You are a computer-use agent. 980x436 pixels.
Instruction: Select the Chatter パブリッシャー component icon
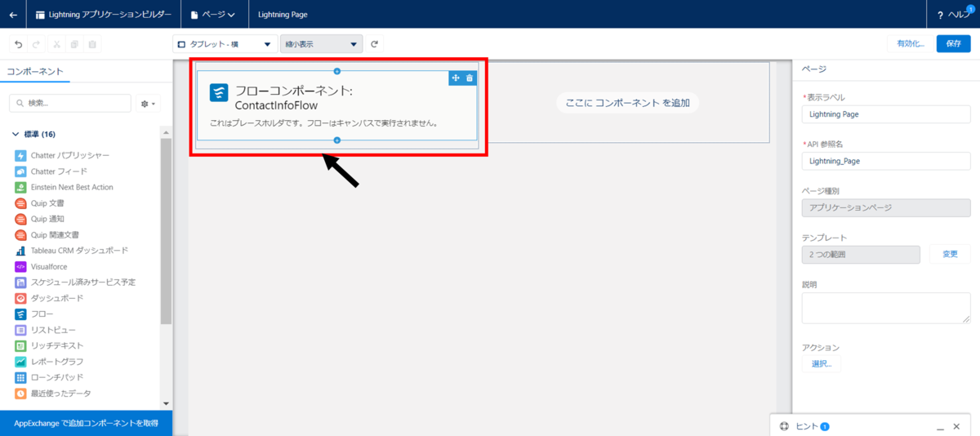tap(21, 155)
